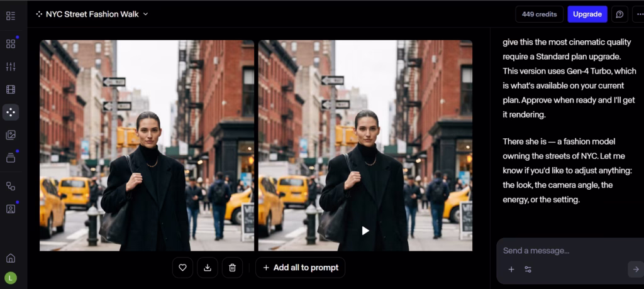Open the image assets icon in sidebar
The image size is (644, 289).
pyautogui.click(x=11, y=135)
